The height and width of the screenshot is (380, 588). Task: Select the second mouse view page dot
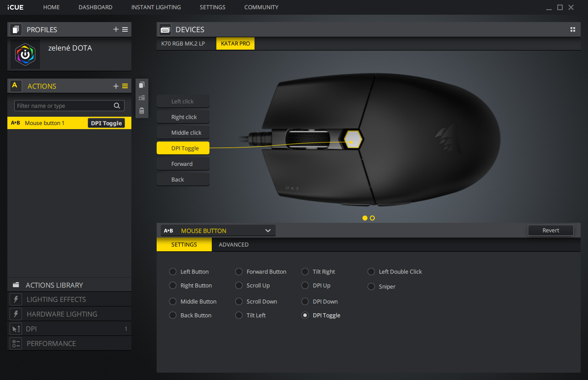[372, 218]
